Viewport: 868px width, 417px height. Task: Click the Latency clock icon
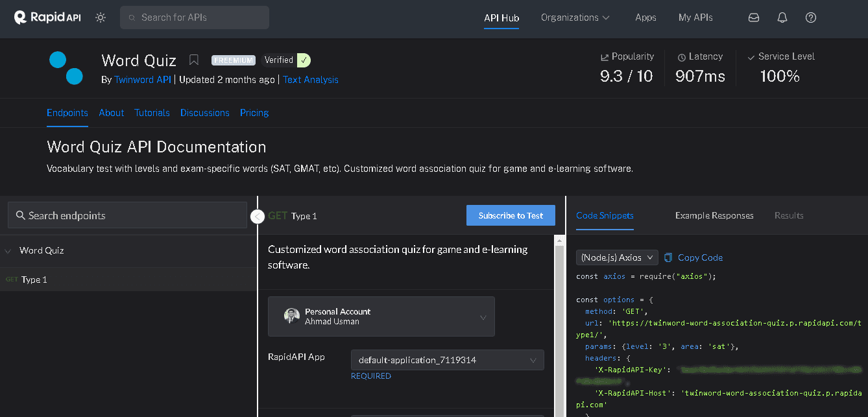(x=682, y=57)
